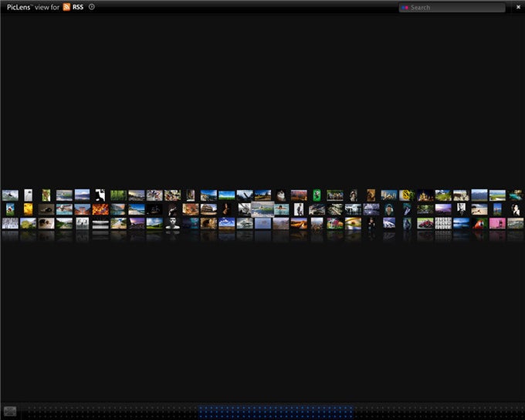Viewport: 525px width, 420px height.
Task: Open the green field under blue sky thumbnail
Action: pyautogui.click(x=227, y=195)
